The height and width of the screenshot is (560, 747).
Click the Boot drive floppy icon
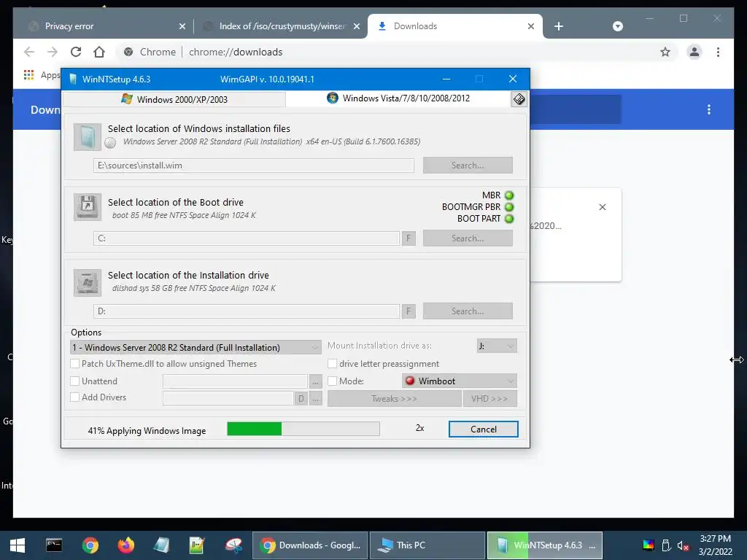tap(88, 206)
